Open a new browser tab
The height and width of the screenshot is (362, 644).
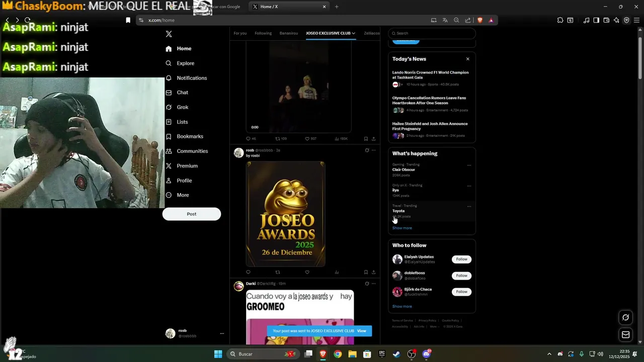[337, 7]
